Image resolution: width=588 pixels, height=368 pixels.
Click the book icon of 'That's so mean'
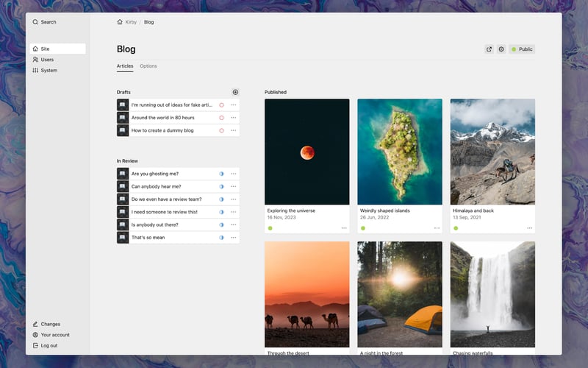pyautogui.click(x=123, y=238)
